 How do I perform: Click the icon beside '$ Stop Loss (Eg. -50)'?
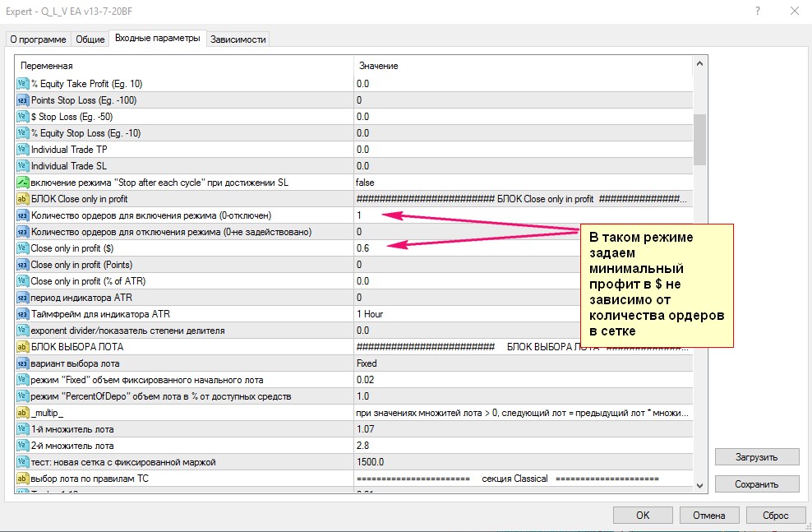click(22, 117)
